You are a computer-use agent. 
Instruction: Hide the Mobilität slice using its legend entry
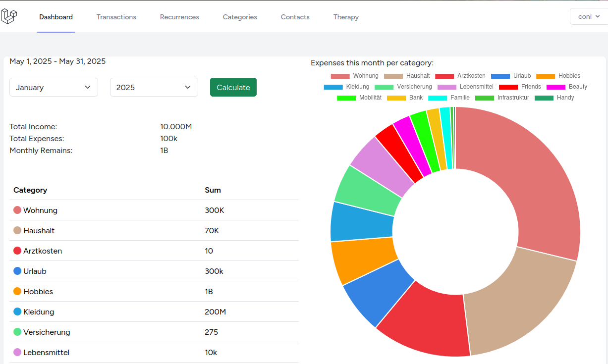(x=346, y=98)
